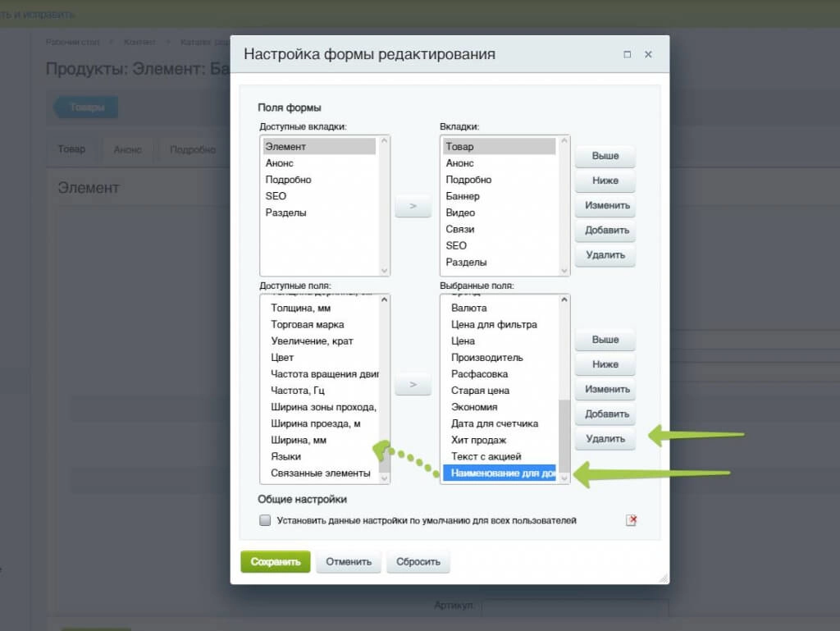Image resolution: width=840 pixels, height=631 pixels.
Task: Move available tab to tabs with arrow
Action: click(413, 206)
